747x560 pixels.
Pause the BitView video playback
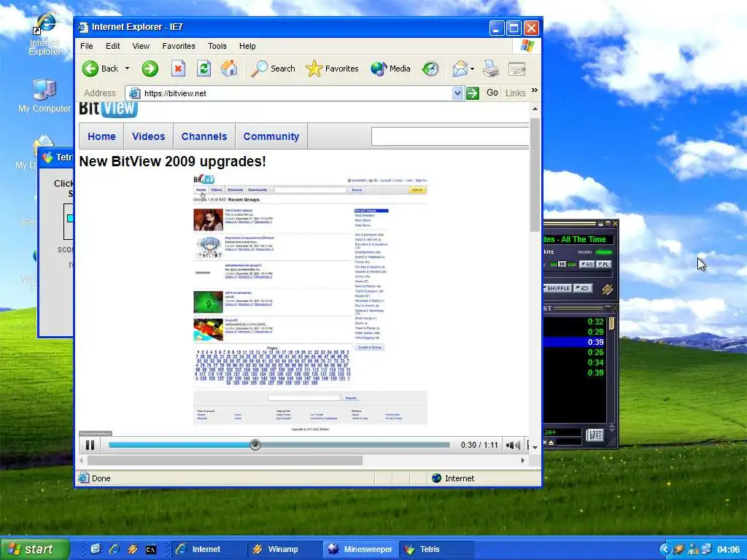[90, 446]
